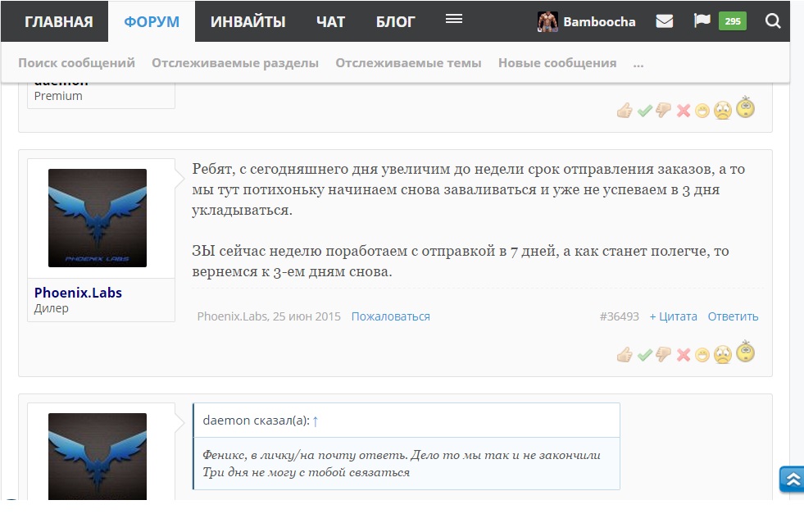
Task: Go to the БЛОГ tab
Action: tap(395, 22)
